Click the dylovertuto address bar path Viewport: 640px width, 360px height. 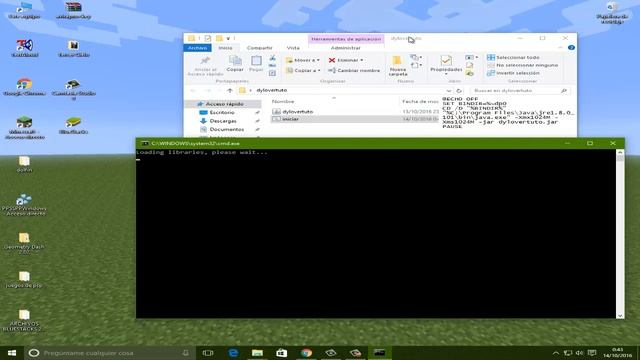(271, 90)
